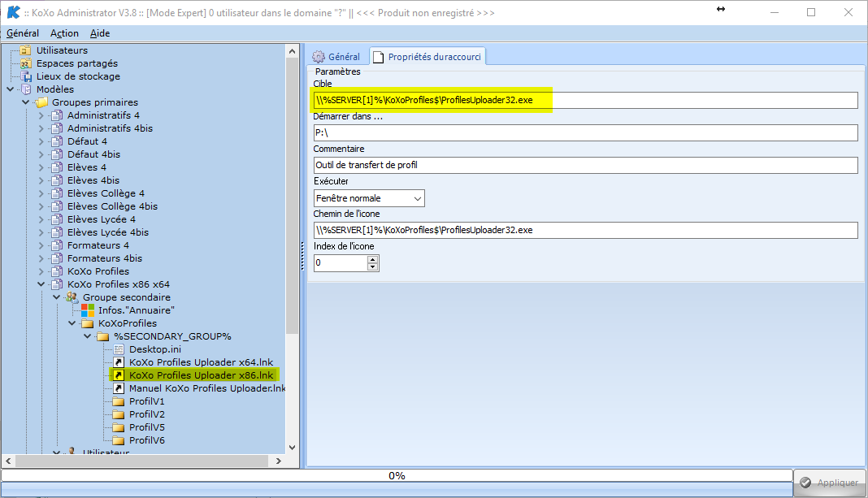Select Elèves Lycée 4bis template
This screenshot has height=498, width=868.
[x=108, y=232]
